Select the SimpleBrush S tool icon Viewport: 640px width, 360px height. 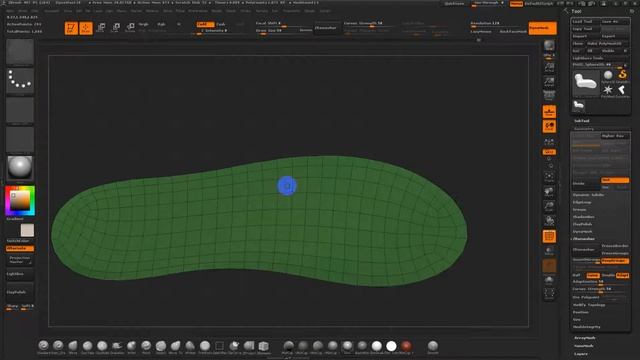click(x=622, y=76)
